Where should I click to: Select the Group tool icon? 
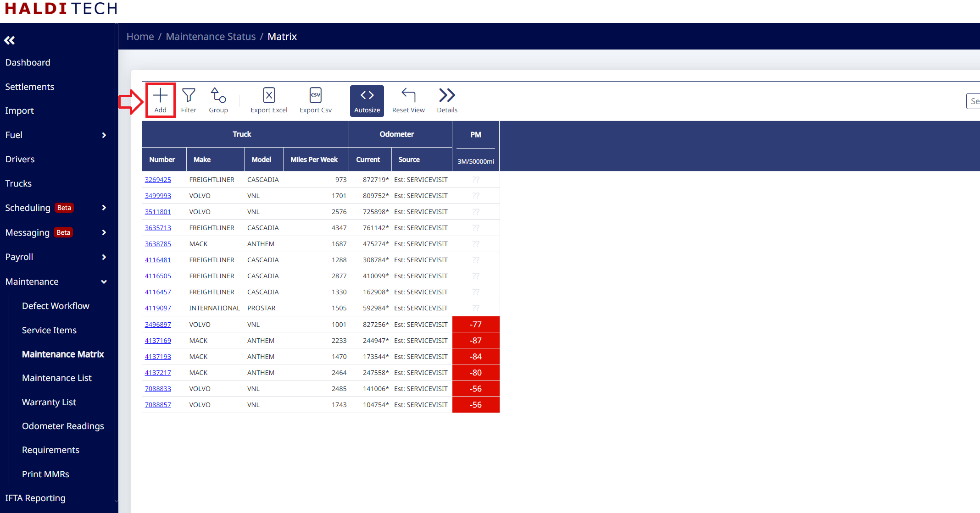[x=218, y=95]
